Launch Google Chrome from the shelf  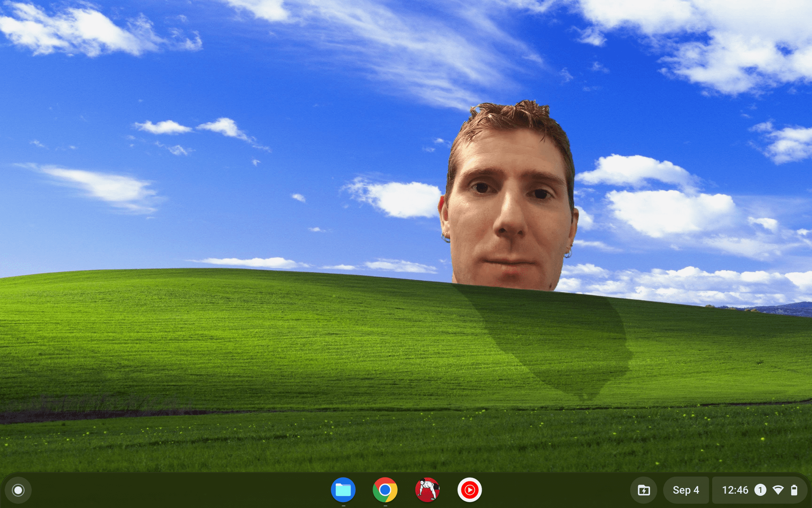point(385,490)
